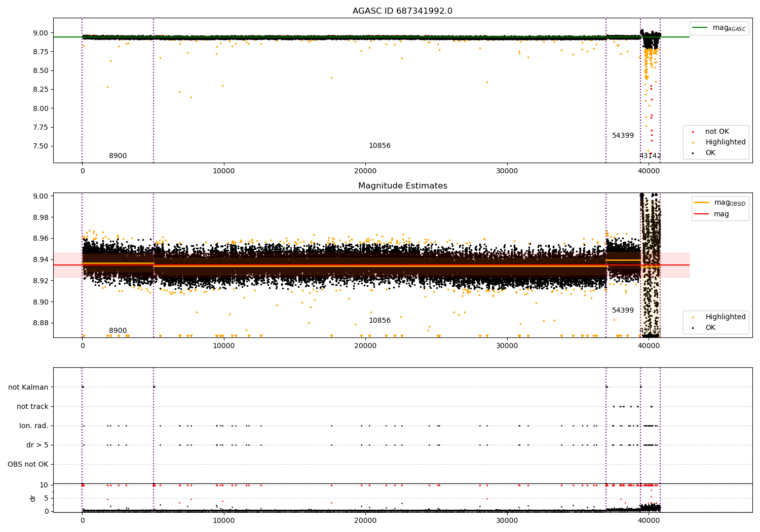Click 30000 x-axis tick under the dr plot
This screenshot has height=532, width=760.
click(x=507, y=520)
